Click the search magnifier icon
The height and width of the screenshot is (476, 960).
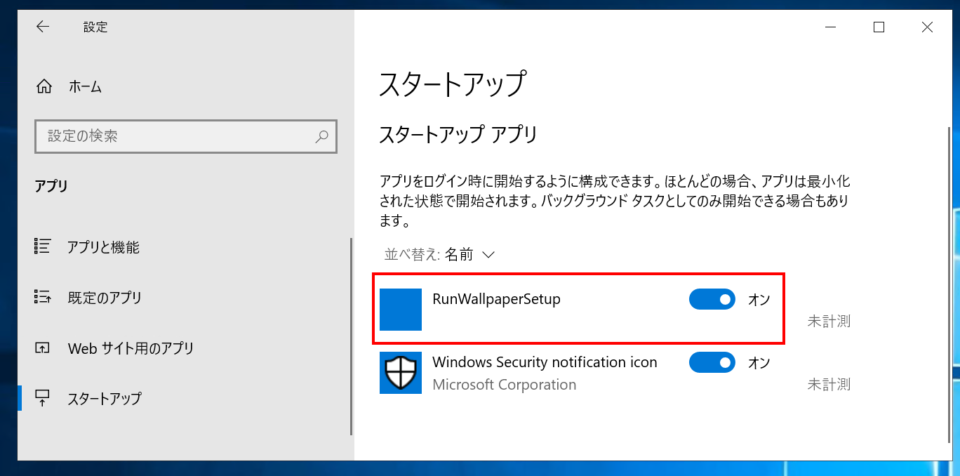pos(322,135)
